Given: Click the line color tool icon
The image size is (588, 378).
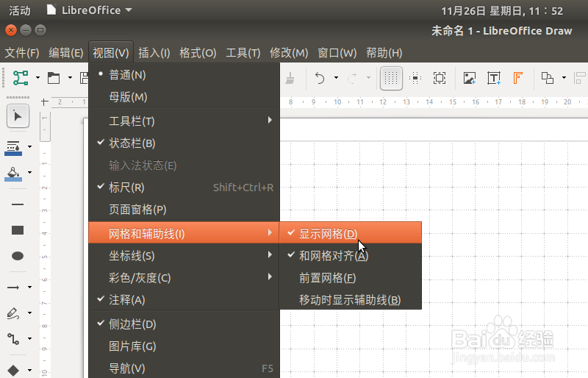Looking at the screenshot, I should [13, 148].
